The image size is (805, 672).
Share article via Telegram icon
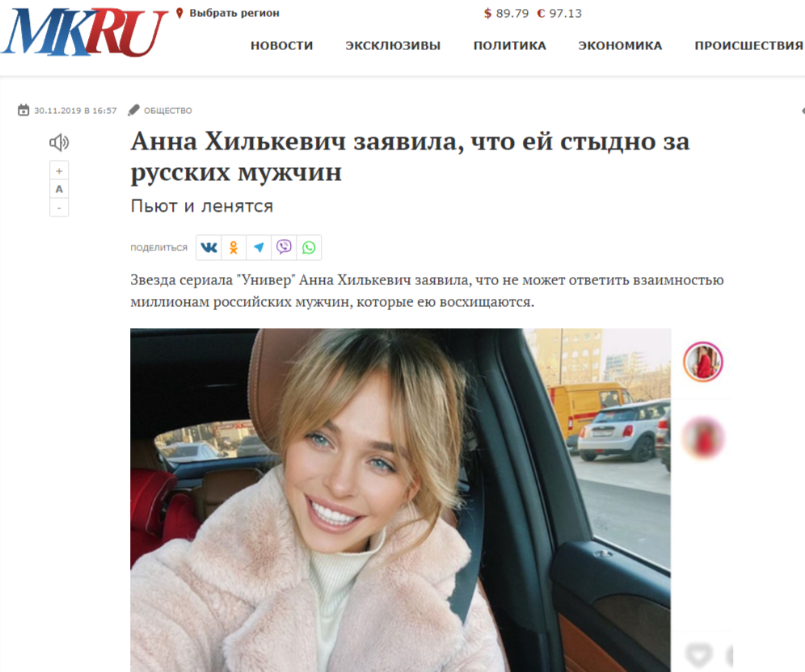(259, 248)
